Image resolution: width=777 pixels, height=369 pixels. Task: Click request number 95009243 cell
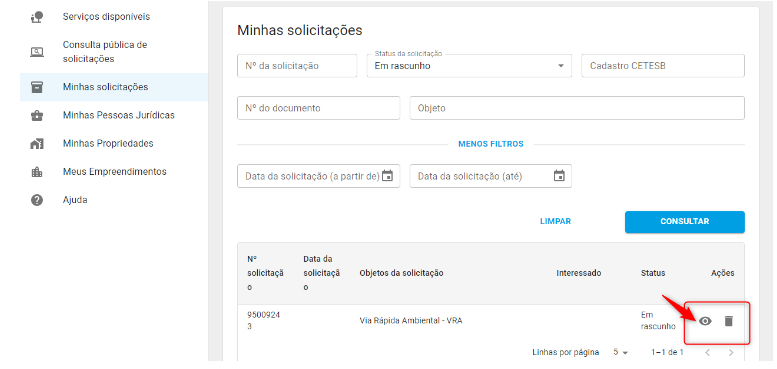(264, 320)
